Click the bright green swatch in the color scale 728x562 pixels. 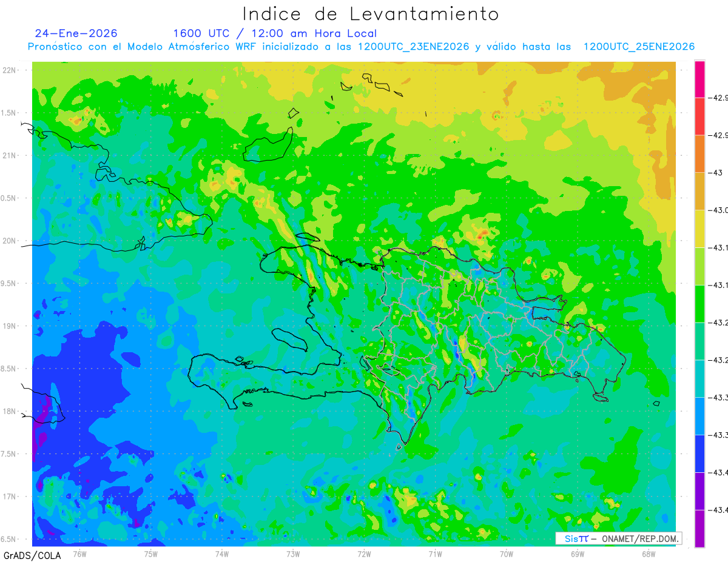[699, 304]
